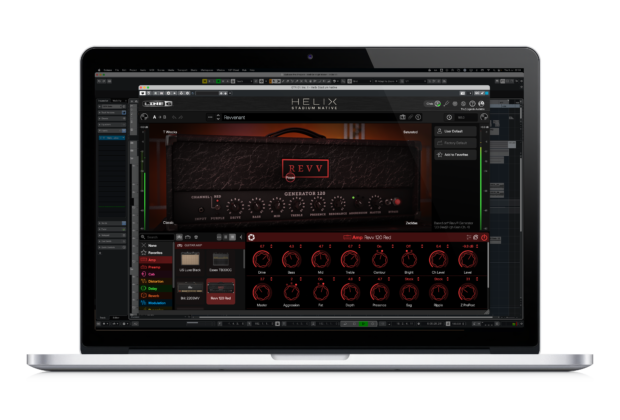Click the REVV logo on the amp
The height and width of the screenshot is (420, 620).
click(305, 168)
